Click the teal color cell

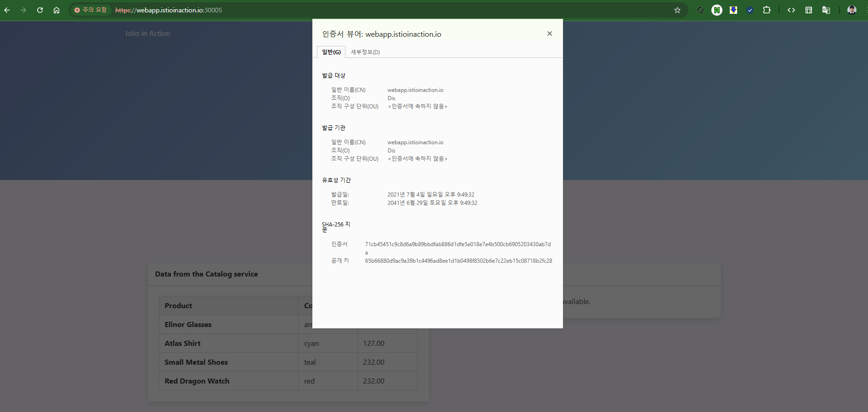[x=328, y=362]
